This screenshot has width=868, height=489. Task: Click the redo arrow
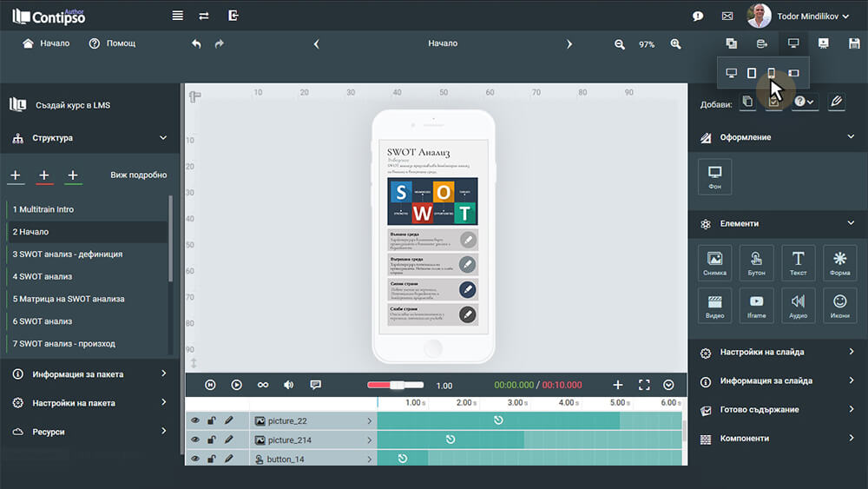tap(220, 43)
